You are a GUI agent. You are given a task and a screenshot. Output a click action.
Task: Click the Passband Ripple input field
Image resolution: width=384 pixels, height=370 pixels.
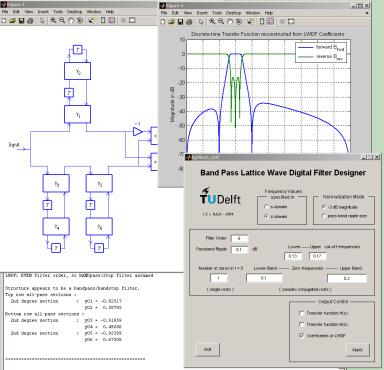point(239,250)
